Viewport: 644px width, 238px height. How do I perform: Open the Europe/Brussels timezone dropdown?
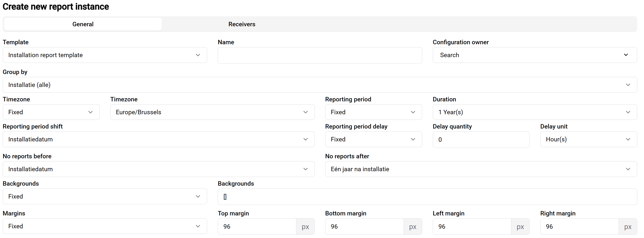[212, 112]
